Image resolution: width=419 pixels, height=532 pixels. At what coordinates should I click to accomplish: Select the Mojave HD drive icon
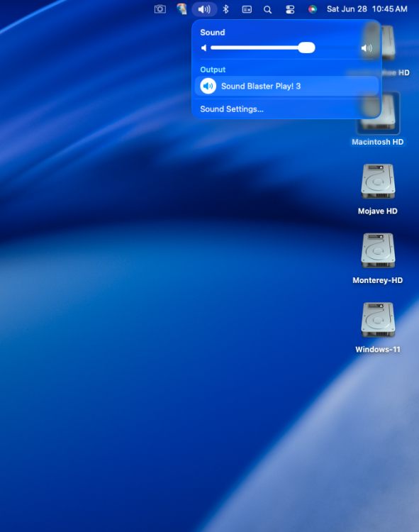(378, 182)
